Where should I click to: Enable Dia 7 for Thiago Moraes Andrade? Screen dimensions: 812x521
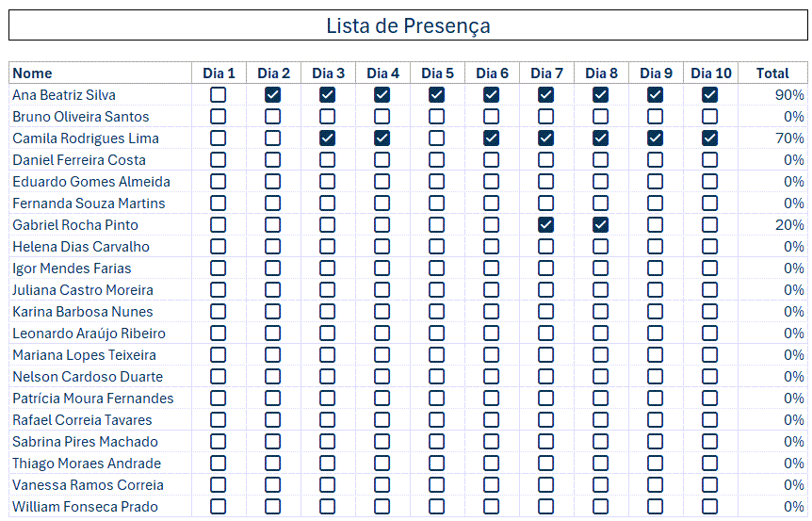545,463
